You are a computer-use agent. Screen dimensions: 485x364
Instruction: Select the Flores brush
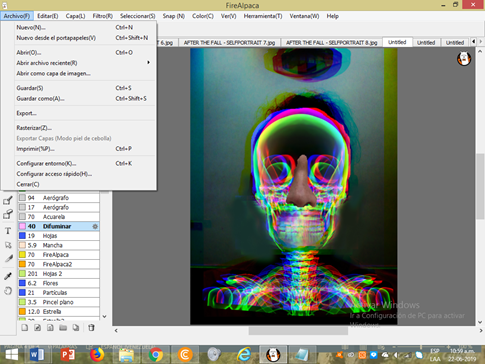pyautogui.click(x=59, y=283)
